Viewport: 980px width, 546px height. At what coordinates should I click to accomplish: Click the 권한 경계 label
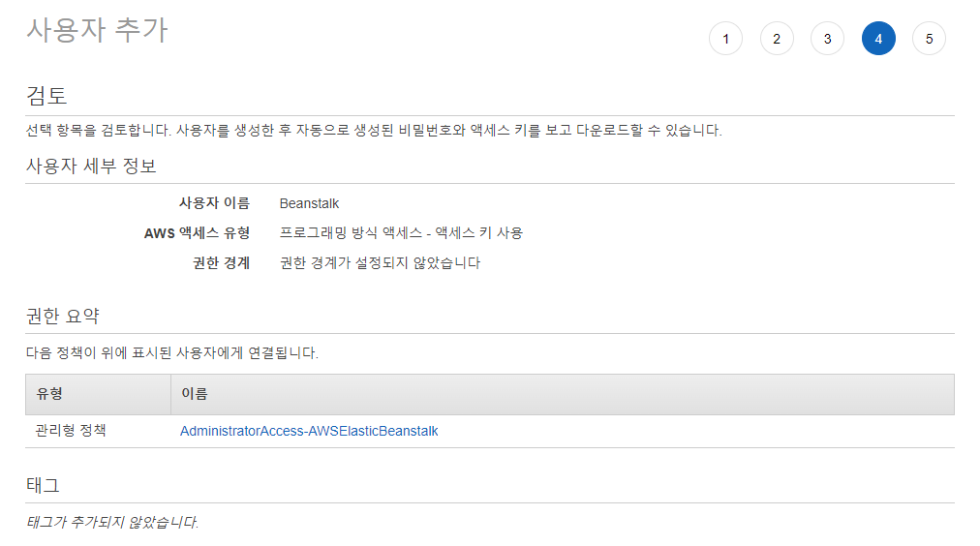pyautogui.click(x=221, y=263)
